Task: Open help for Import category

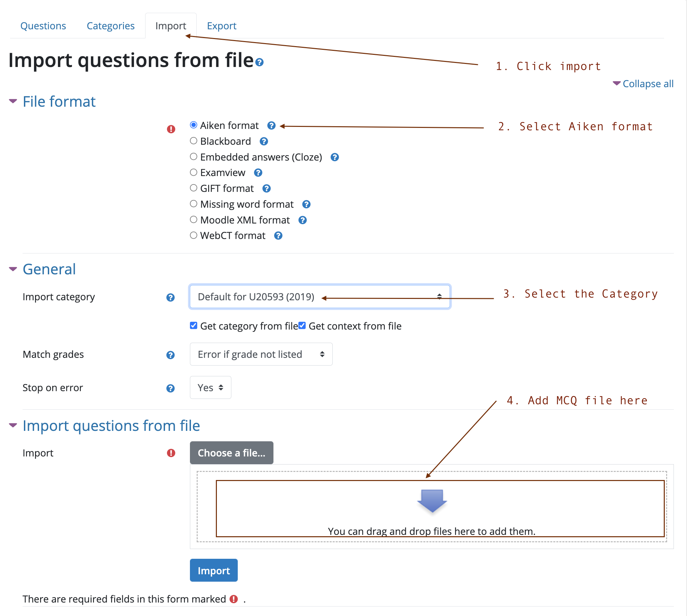Action: [x=171, y=297]
